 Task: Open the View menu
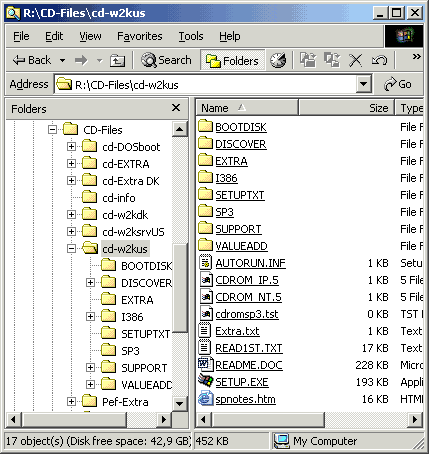90,36
